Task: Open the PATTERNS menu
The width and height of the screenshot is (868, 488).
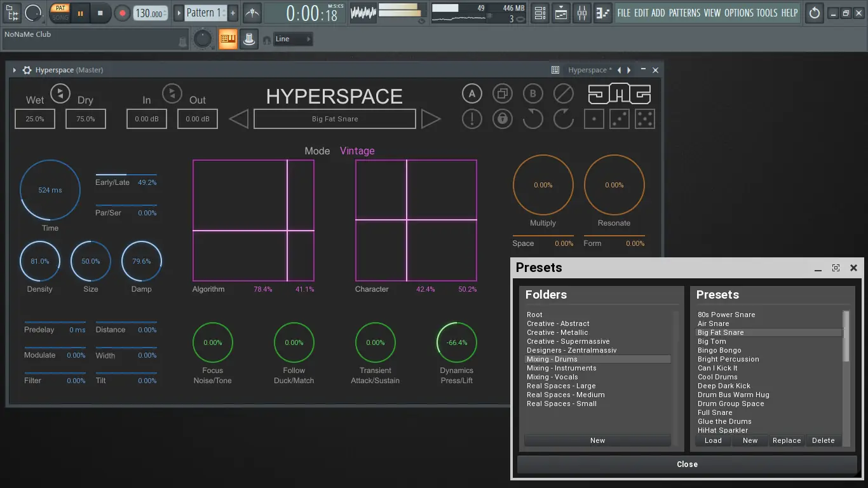Action: pos(684,13)
